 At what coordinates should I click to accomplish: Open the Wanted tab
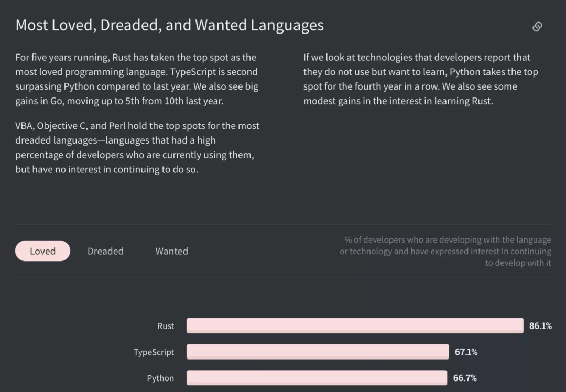(x=171, y=251)
